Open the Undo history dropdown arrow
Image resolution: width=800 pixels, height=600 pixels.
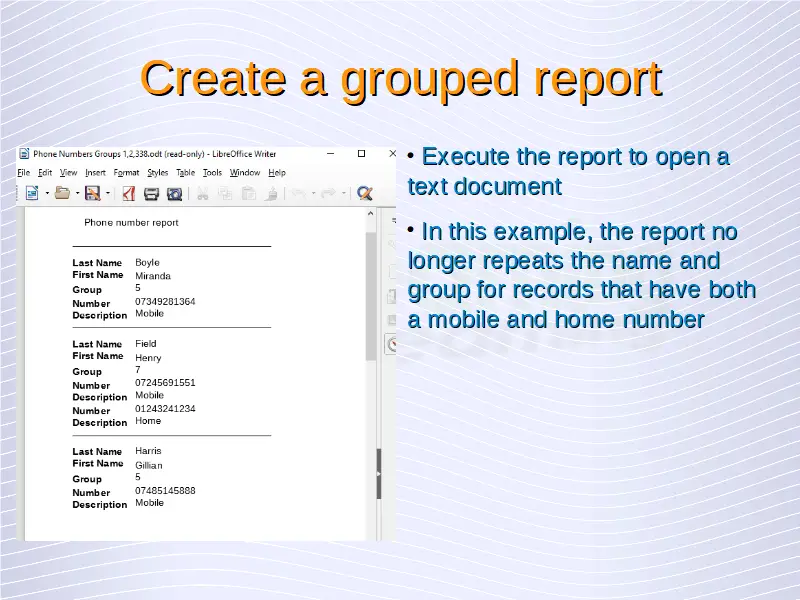tap(313, 193)
